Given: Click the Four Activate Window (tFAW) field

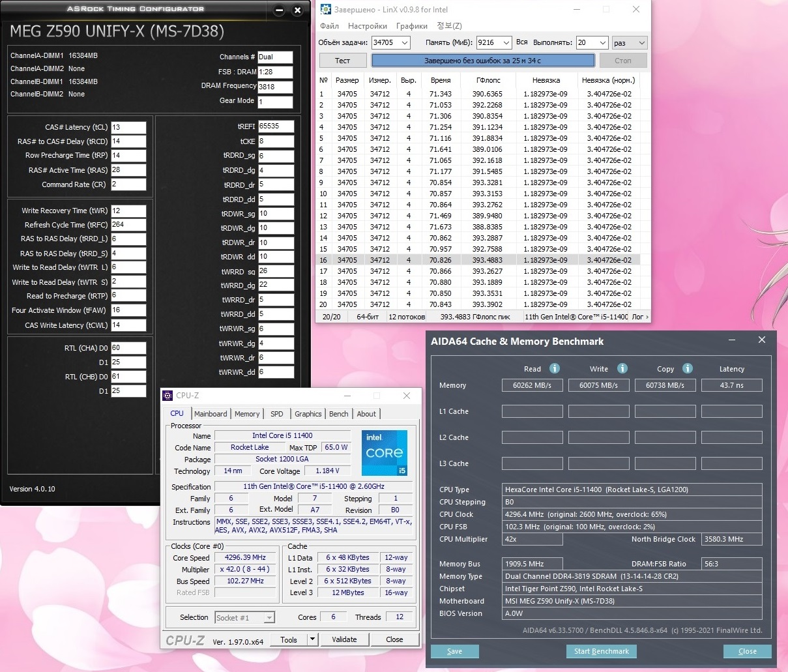Looking at the screenshot, I should point(128,310).
